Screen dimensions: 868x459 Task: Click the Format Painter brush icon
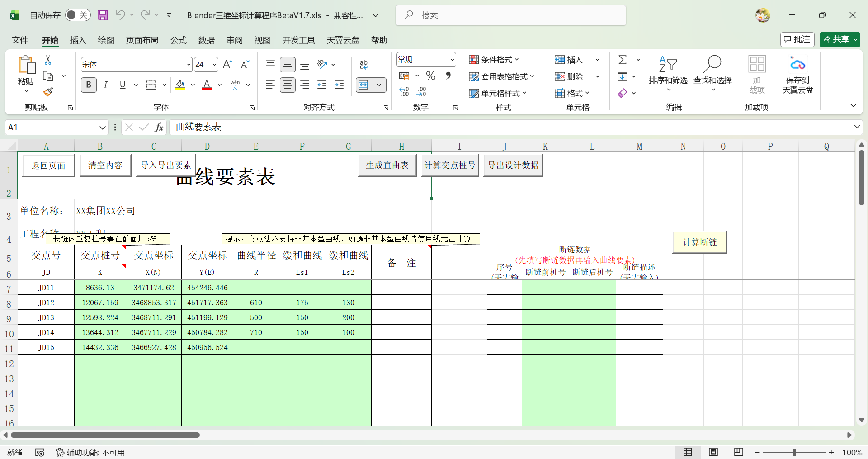point(48,92)
